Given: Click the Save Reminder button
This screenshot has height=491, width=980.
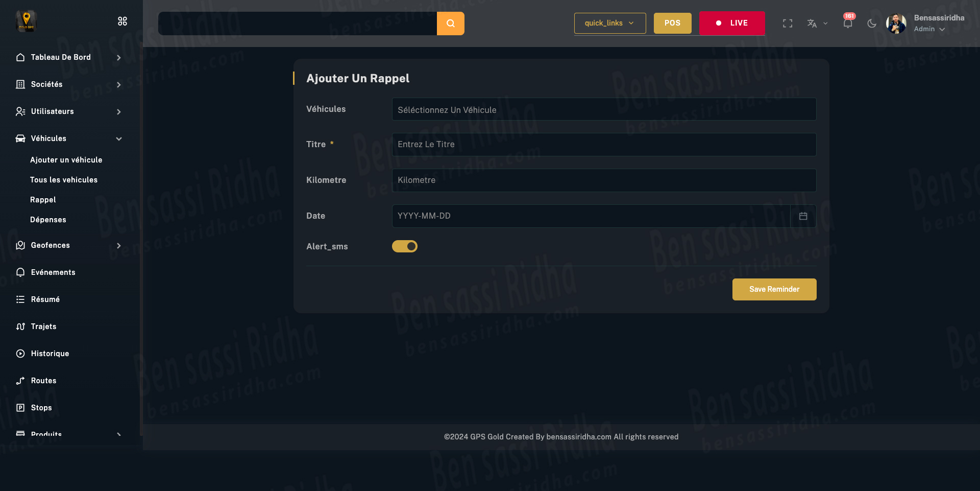Looking at the screenshot, I should coord(774,289).
